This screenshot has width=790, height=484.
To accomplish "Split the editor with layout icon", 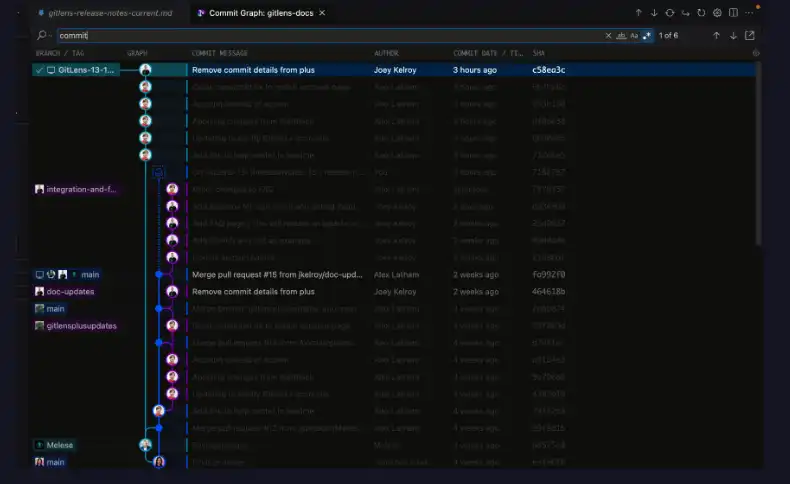I will pos(733,13).
